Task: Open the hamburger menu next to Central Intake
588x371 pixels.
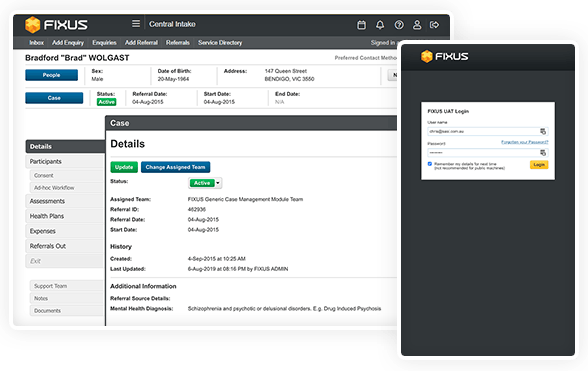Action: (136, 24)
